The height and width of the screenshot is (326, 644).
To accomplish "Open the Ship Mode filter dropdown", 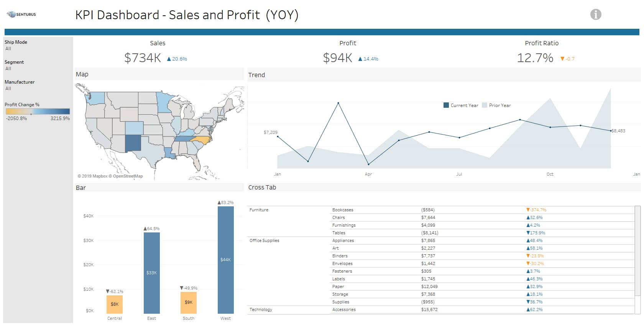I will tap(37, 49).
